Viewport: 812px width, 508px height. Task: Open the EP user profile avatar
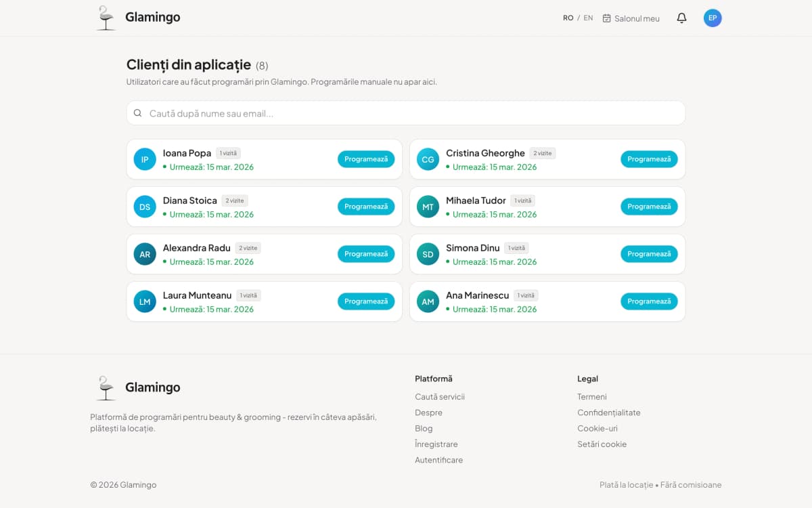pyautogui.click(x=713, y=18)
